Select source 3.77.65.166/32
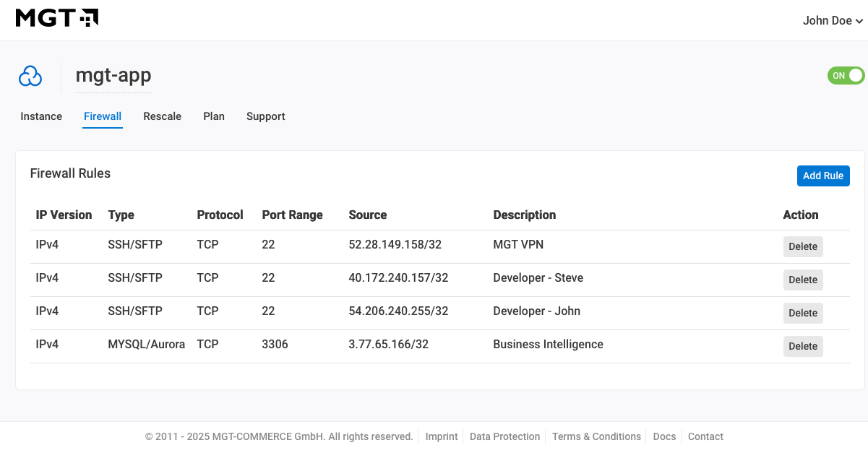The width and height of the screenshot is (868, 453). click(x=389, y=345)
